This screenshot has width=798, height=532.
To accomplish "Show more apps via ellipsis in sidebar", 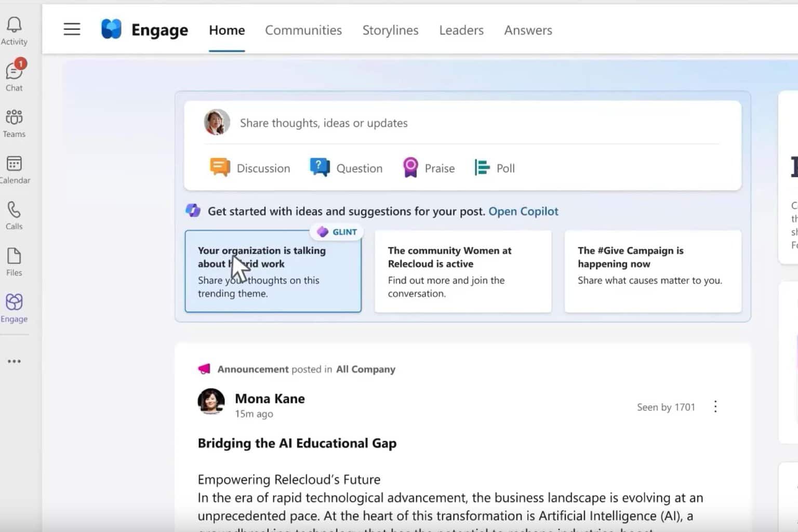I will 14,361.
